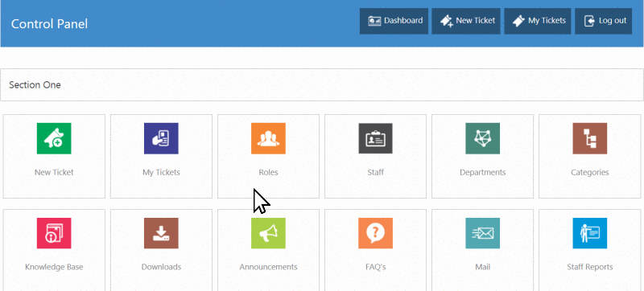This screenshot has width=644, height=291.
Task: Click the My Tickets tile label
Action: pyautogui.click(x=161, y=172)
